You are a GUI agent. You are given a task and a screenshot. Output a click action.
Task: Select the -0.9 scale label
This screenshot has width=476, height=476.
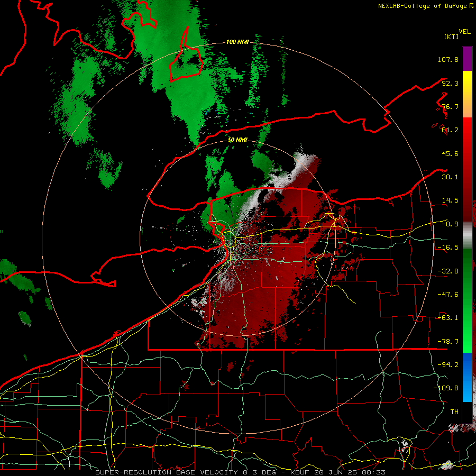(450, 224)
